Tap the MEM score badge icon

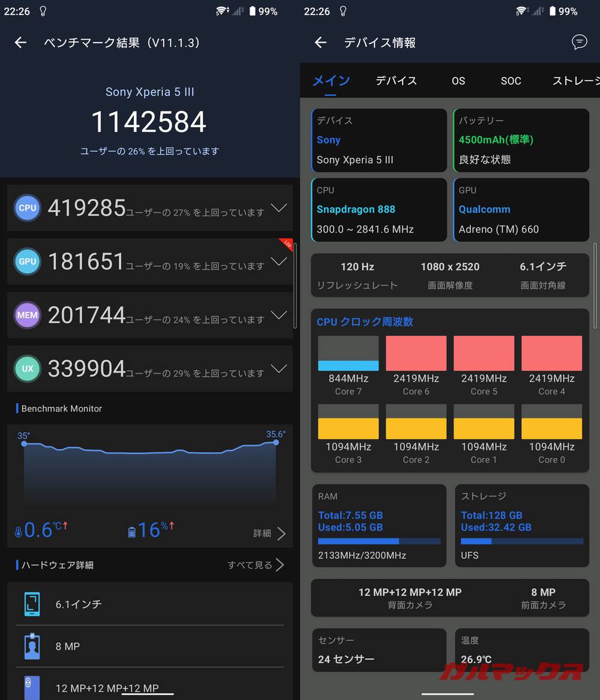pyautogui.click(x=27, y=315)
